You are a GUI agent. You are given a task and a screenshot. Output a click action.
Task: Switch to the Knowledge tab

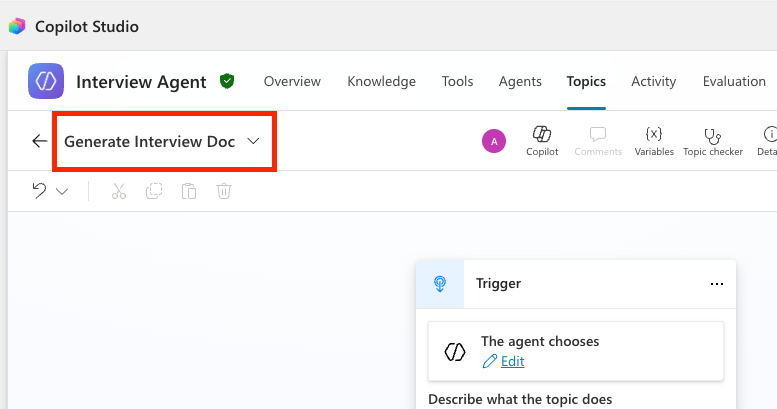click(x=381, y=81)
